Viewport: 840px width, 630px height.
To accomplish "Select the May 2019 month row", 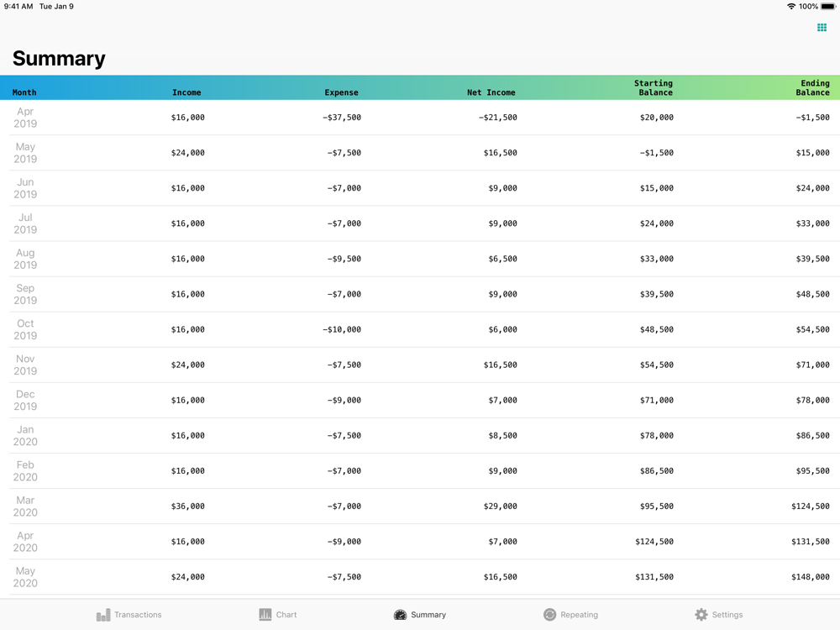I will [x=420, y=153].
